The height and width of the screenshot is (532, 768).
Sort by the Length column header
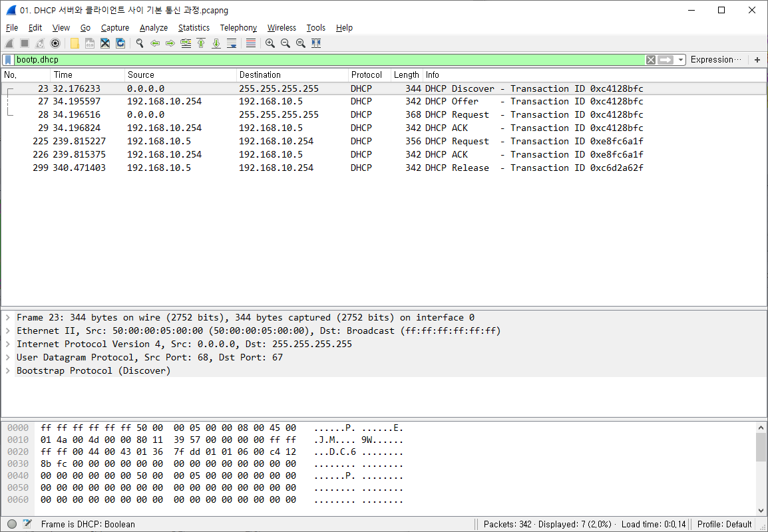(407, 75)
